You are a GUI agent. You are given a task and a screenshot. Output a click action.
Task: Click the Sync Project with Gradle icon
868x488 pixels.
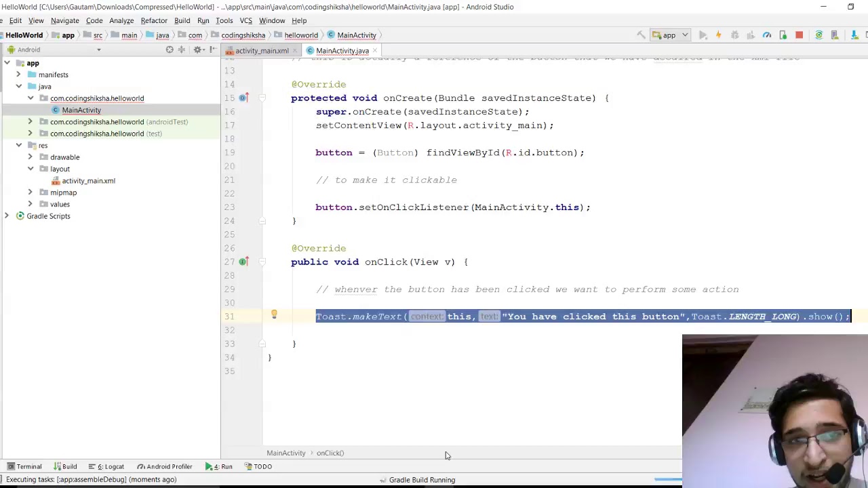(818, 35)
